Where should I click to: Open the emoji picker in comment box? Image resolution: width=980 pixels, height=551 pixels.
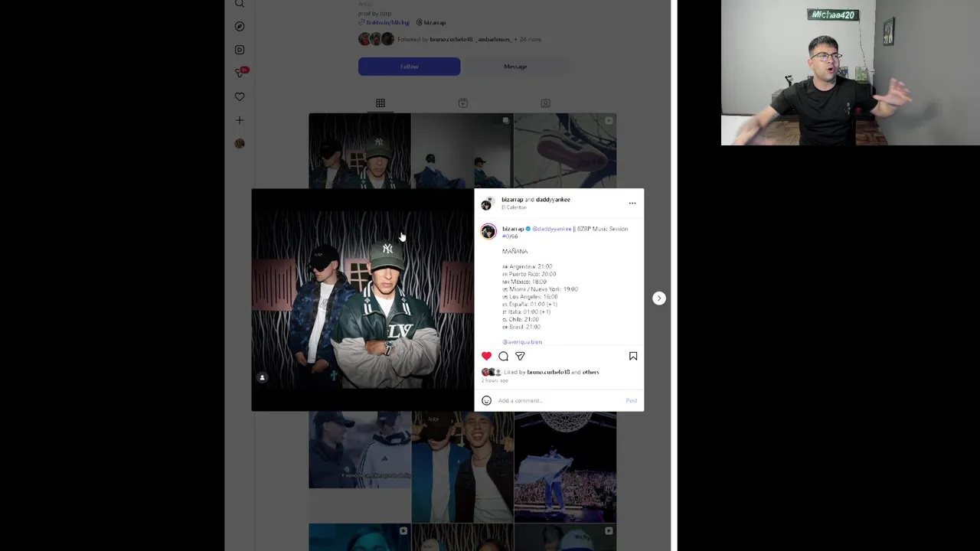[x=486, y=400]
